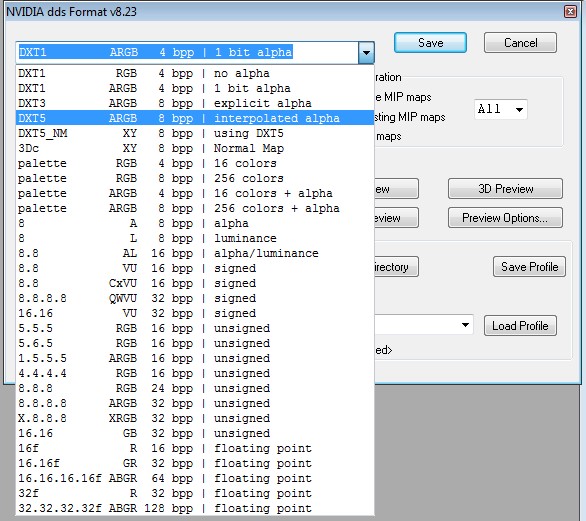Choose 1.5.5.5 ARGB 16 bpp unsigned
Screen dimensions: 586x521
[195, 358]
